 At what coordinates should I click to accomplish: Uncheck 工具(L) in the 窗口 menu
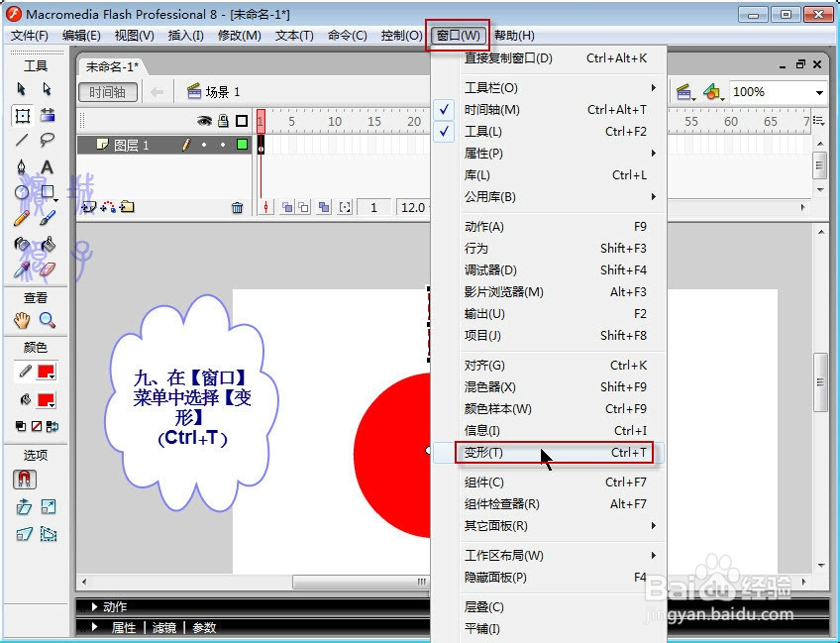(x=549, y=132)
